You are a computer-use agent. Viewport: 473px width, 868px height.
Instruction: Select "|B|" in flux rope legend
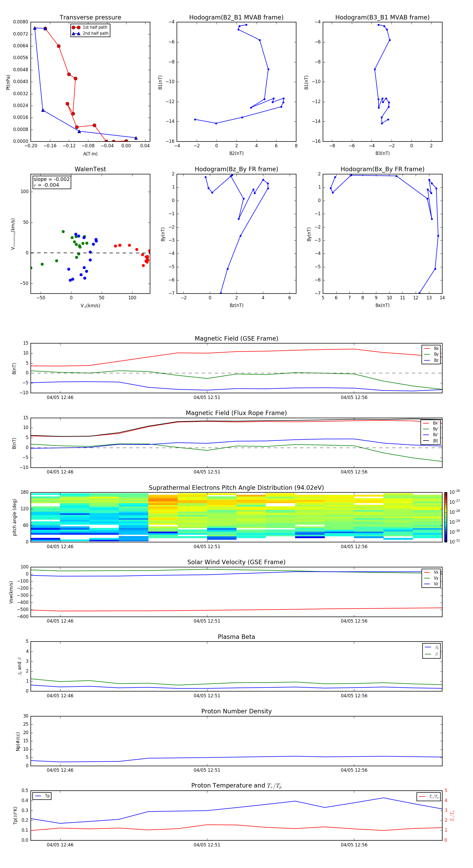pos(431,441)
